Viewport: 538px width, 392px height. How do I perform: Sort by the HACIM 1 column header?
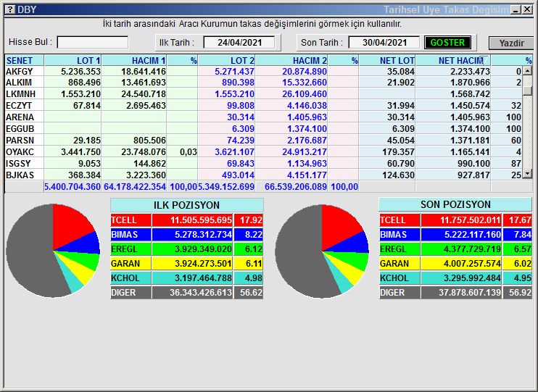pyautogui.click(x=134, y=60)
